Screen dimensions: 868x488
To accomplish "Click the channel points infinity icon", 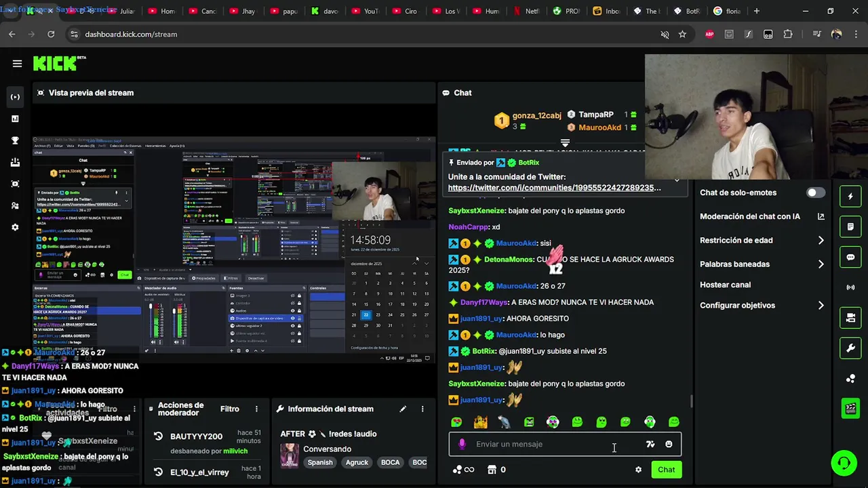I will (x=463, y=470).
